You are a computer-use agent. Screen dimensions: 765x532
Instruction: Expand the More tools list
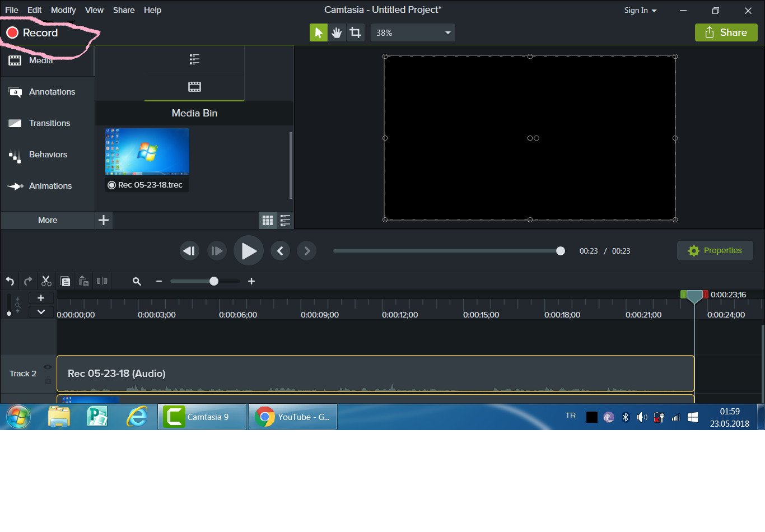48,220
